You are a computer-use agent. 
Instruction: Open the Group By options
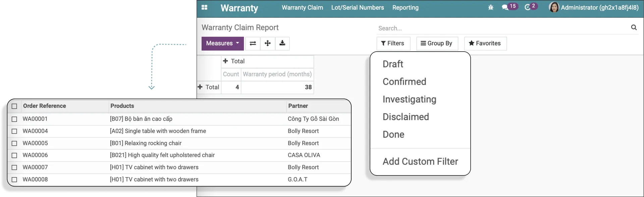click(437, 44)
